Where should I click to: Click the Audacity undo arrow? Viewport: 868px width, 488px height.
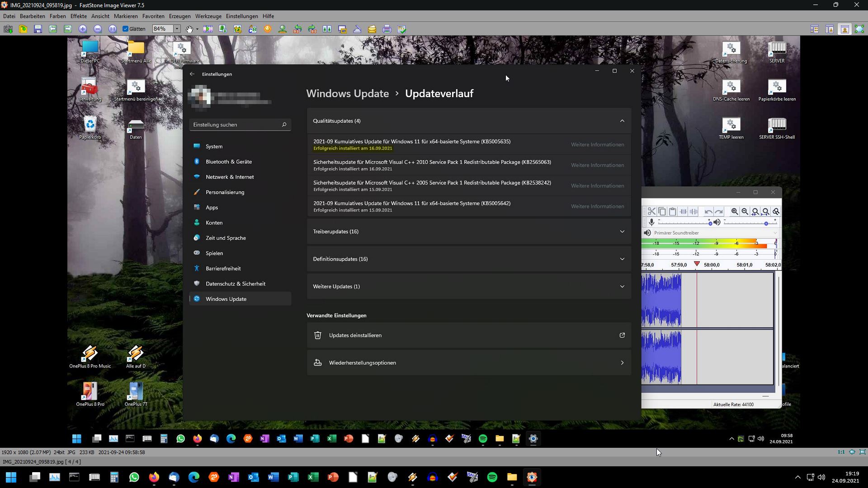click(708, 211)
